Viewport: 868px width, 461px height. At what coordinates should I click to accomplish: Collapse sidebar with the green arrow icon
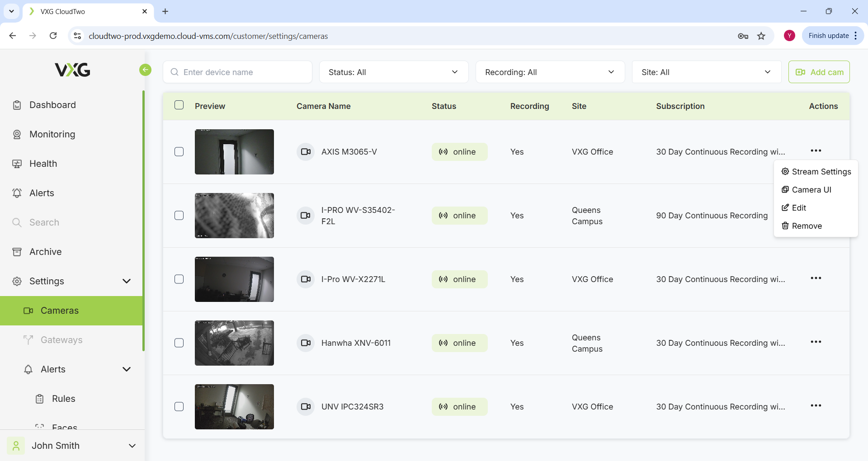tap(145, 70)
